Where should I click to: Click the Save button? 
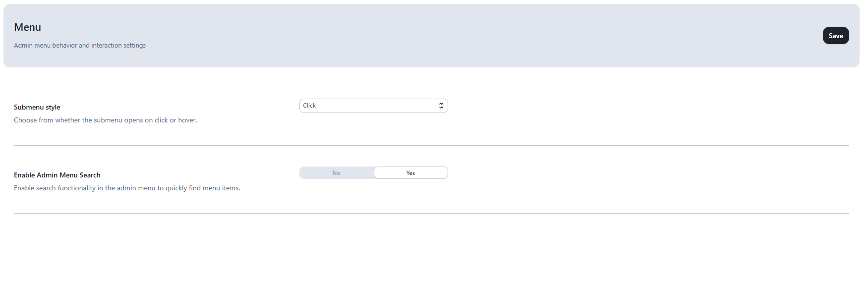[836, 36]
